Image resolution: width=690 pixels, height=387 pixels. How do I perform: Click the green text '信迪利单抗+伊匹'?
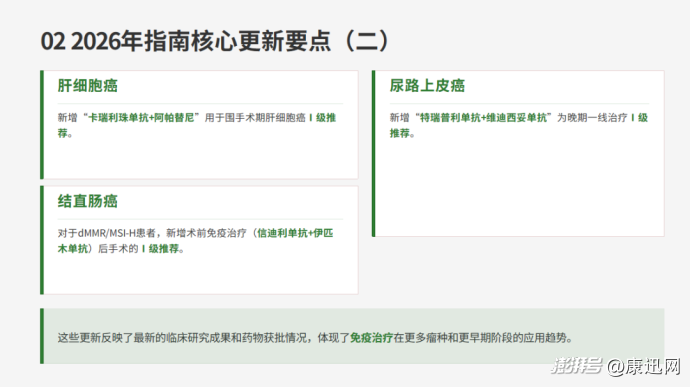(295, 233)
